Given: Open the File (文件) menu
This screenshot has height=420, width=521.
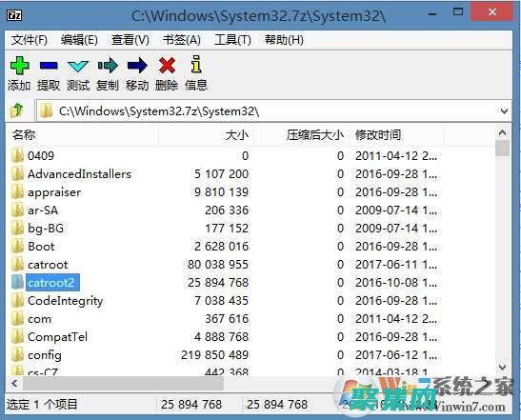Looking at the screenshot, I should point(30,40).
